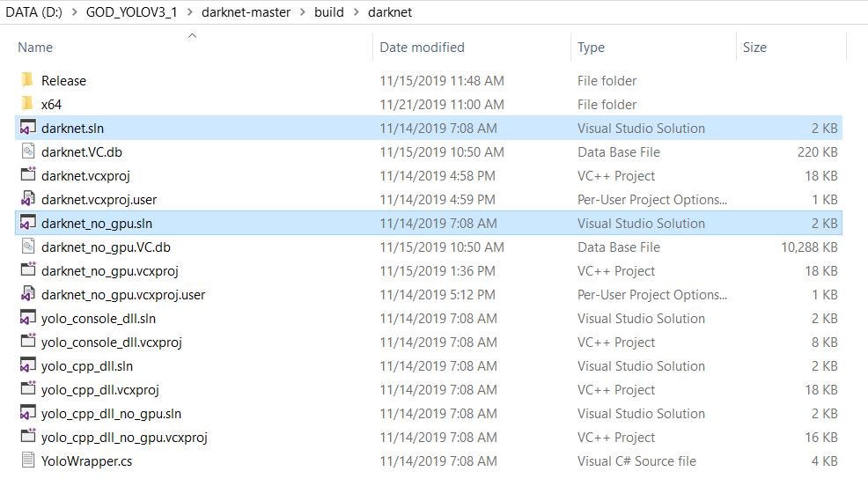Image resolution: width=868 pixels, height=501 pixels.
Task: Select the file name yolo_cpp_dll.sln
Action: (87, 366)
